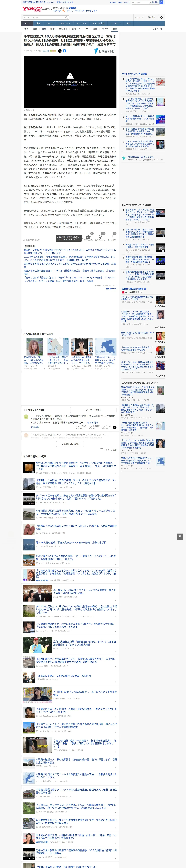Image resolution: width=186 pixels, height=868 pixels.
Task: Open the みんなの意見 tab
Action: click(98, 23)
